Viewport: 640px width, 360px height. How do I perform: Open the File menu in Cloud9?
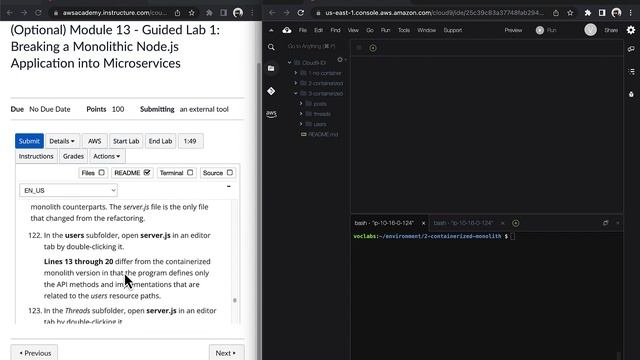[x=302, y=30]
